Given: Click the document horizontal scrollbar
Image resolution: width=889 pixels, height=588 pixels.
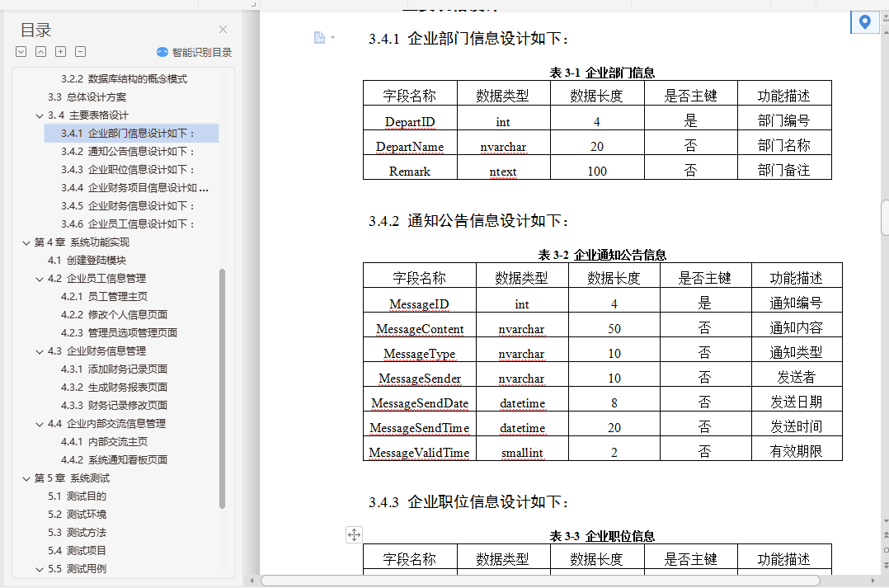Looking at the screenshot, I should click(x=540, y=581).
